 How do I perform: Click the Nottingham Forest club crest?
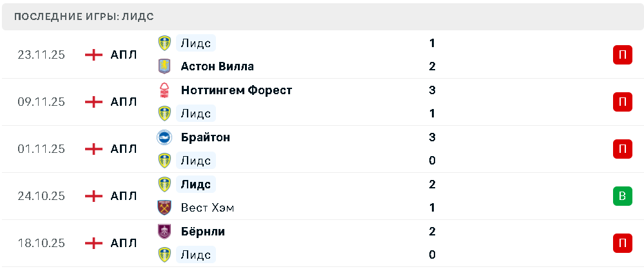165,90
